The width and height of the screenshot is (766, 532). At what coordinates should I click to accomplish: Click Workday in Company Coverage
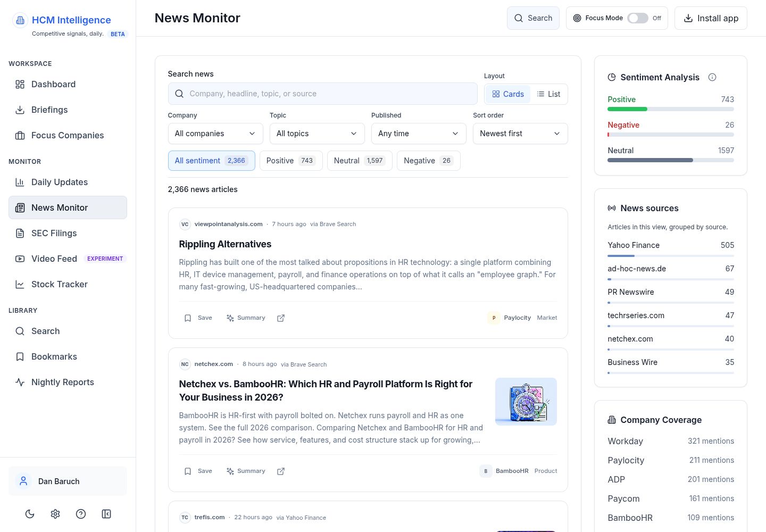pyautogui.click(x=625, y=441)
